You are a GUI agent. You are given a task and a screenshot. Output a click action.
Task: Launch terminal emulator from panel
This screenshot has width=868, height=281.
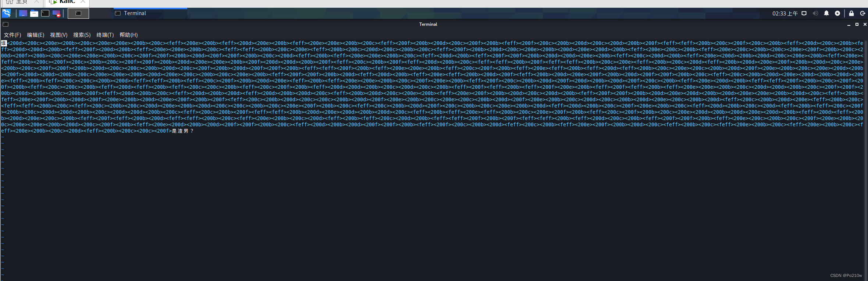45,13
